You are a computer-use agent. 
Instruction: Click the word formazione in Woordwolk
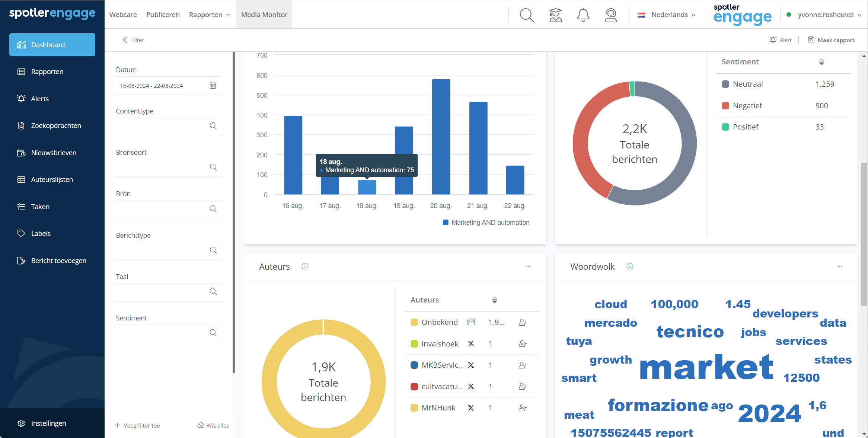(x=658, y=405)
